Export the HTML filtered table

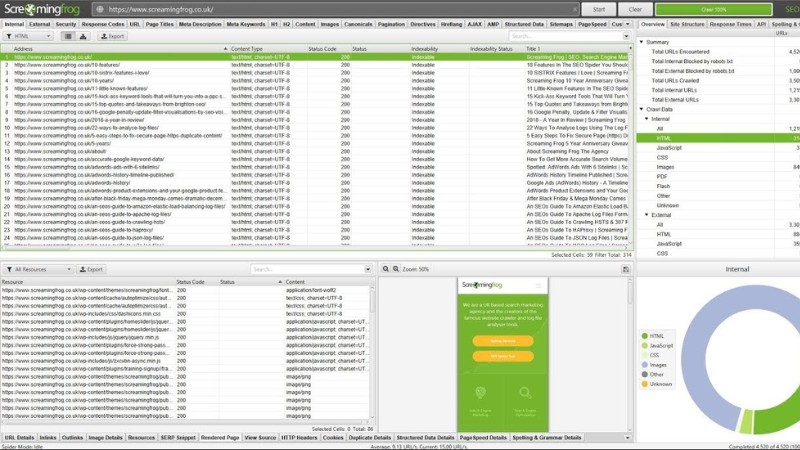pos(112,36)
